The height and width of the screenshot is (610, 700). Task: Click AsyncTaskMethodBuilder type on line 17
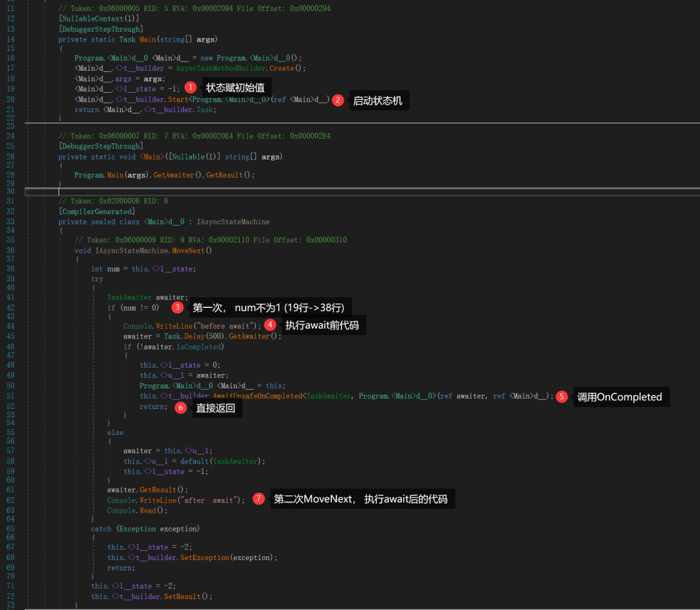(x=221, y=68)
